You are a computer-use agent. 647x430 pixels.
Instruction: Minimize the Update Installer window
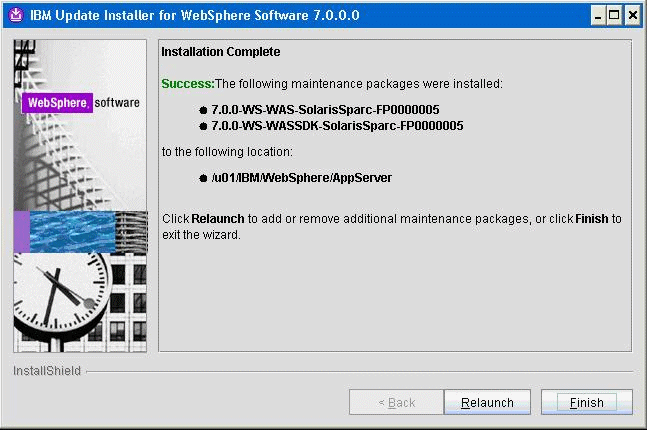[x=597, y=16]
